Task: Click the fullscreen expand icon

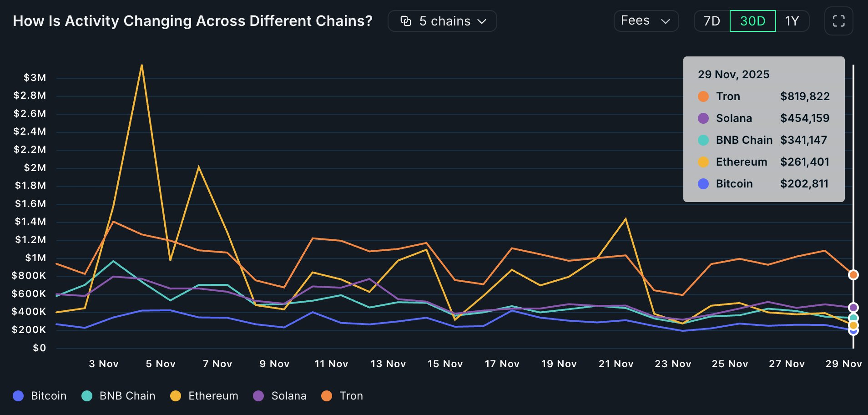Action: 838,21
